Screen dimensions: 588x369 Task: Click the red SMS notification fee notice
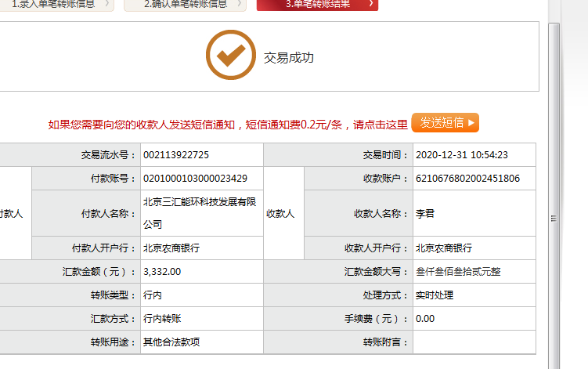[x=228, y=124]
